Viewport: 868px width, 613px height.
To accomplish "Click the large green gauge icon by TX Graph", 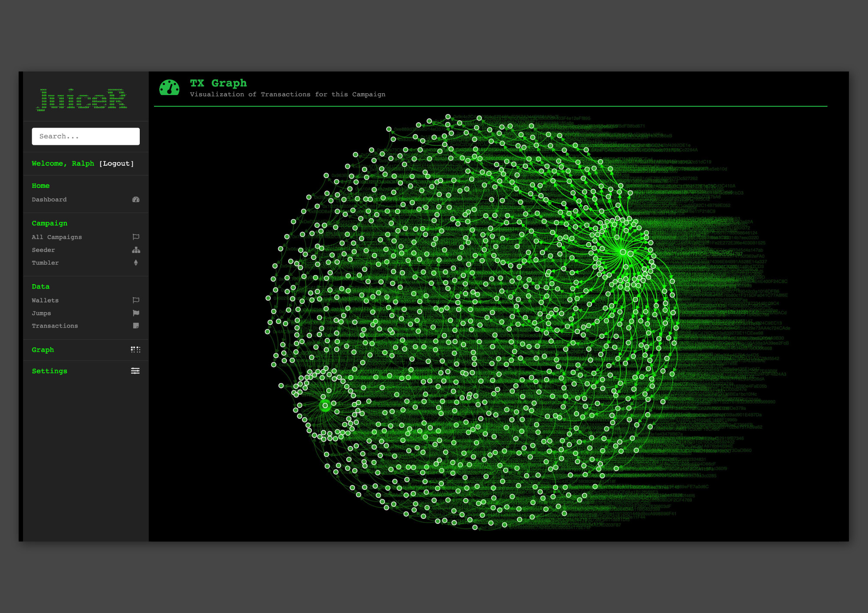I will point(169,88).
